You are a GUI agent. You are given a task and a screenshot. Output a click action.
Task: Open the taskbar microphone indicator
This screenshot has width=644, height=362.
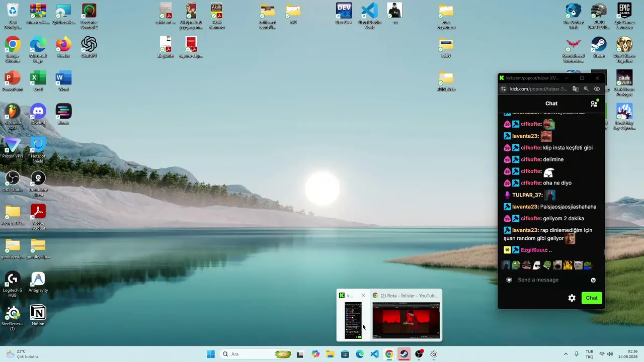pyautogui.click(x=577, y=354)
